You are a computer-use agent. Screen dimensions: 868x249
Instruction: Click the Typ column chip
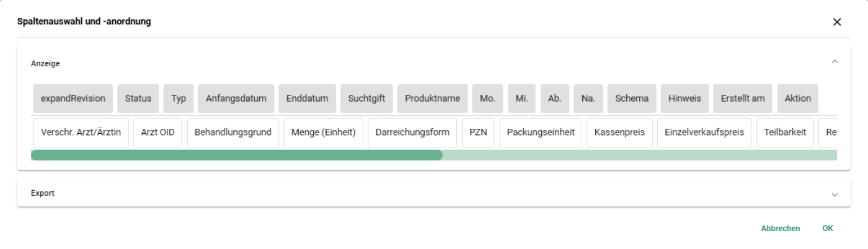(179, 98)
